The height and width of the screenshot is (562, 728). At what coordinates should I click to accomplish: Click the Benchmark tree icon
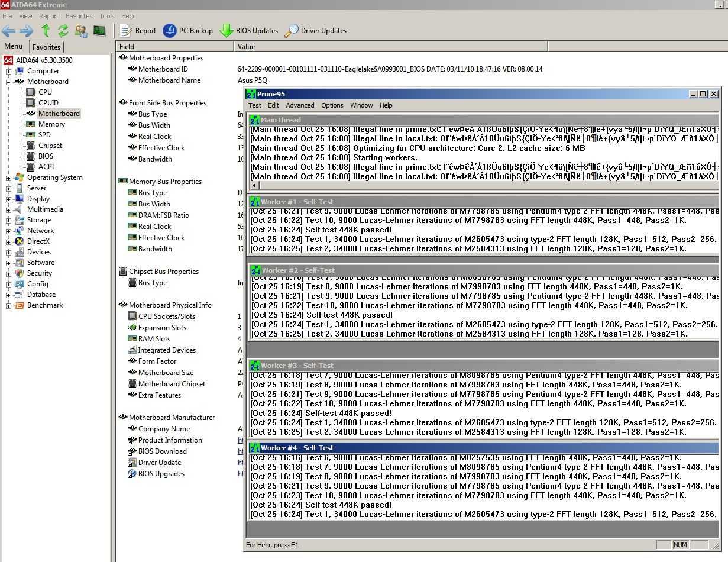(x=20, y=305)
